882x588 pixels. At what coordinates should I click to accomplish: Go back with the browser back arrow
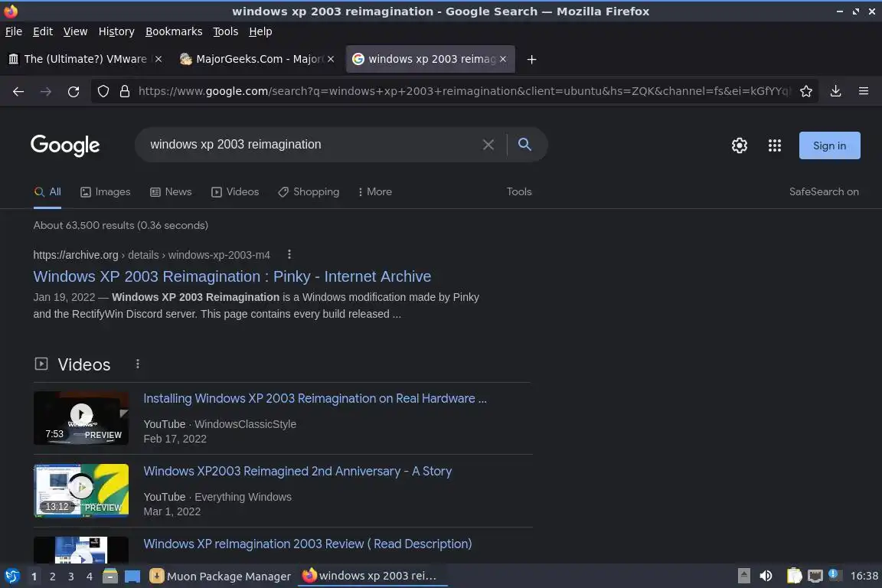(x=18, y=91)
